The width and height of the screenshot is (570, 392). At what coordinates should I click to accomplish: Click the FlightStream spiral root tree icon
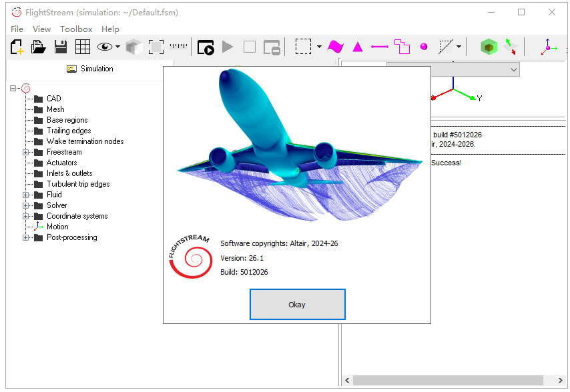point(26,88)
